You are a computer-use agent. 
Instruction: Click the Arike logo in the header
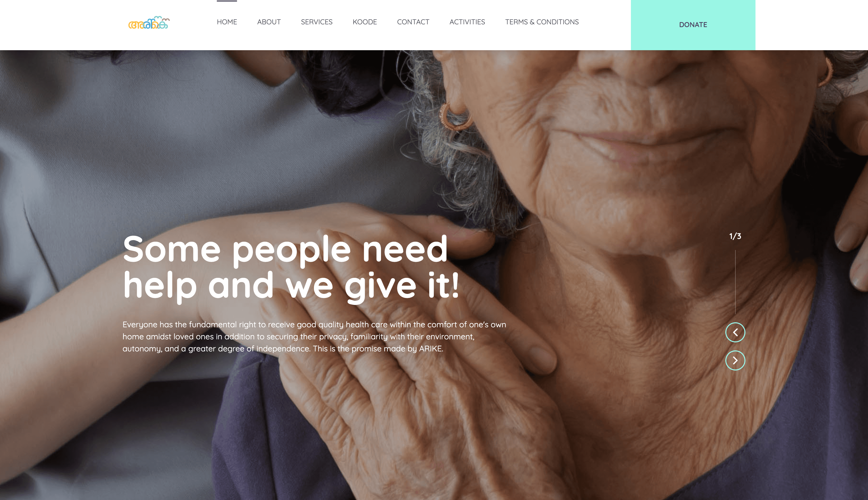tap(149, 23)
